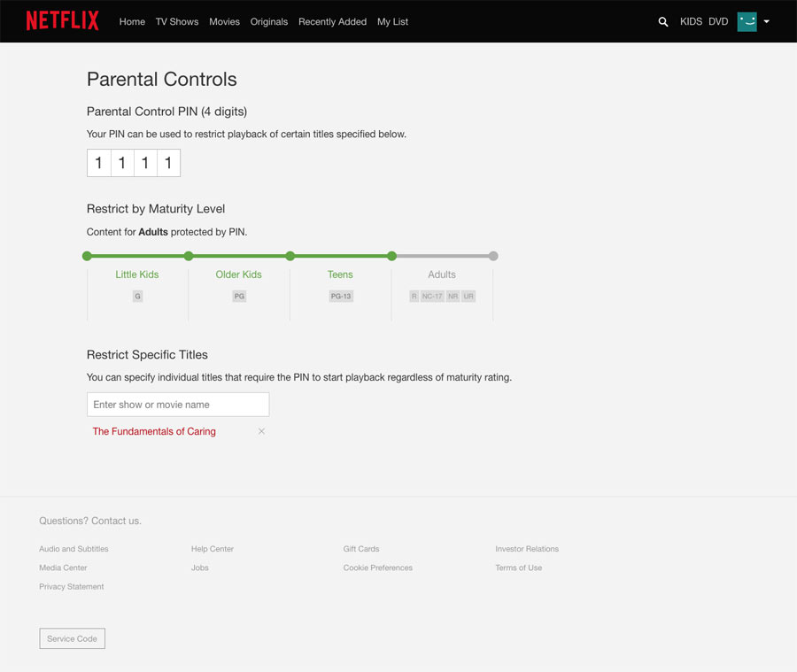Viewport: 797px width, 672px height.
Task: Click the Service Code button
Action: 72,638
